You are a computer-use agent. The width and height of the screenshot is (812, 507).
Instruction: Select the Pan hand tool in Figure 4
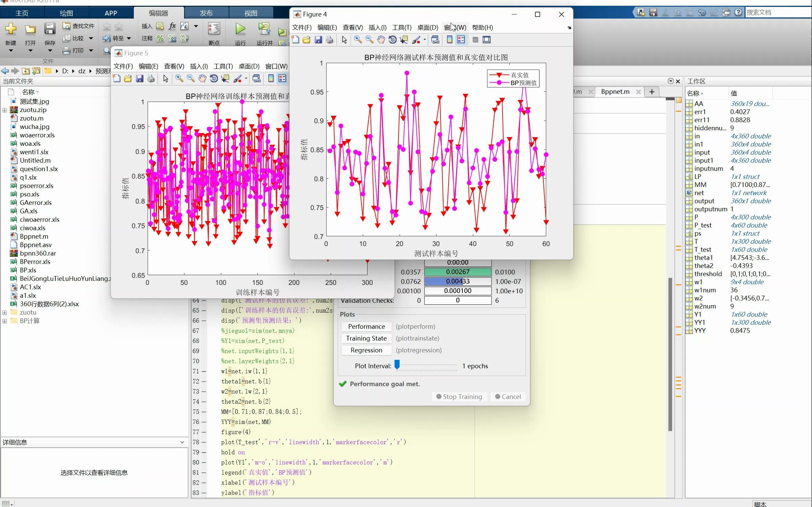tap(381, 40)
